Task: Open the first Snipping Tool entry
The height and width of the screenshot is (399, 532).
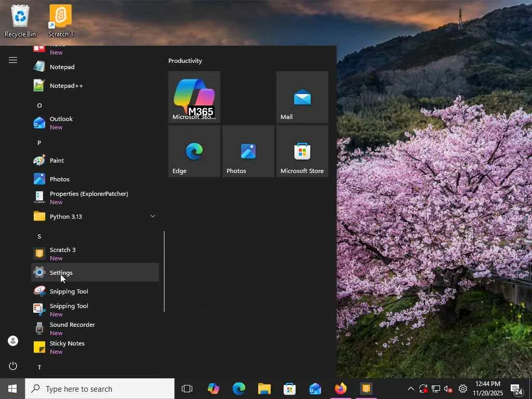Action: [x=95, y=291]
